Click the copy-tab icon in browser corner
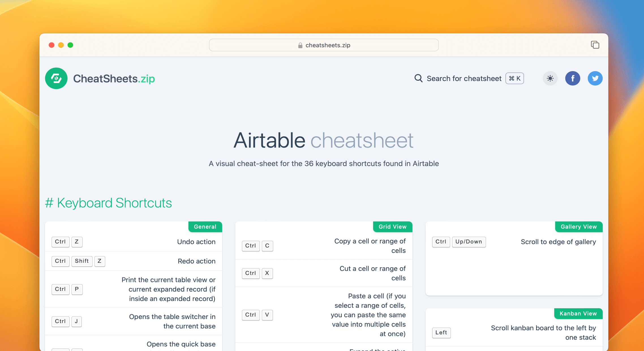The image size is (644, 351). point(595,45)
